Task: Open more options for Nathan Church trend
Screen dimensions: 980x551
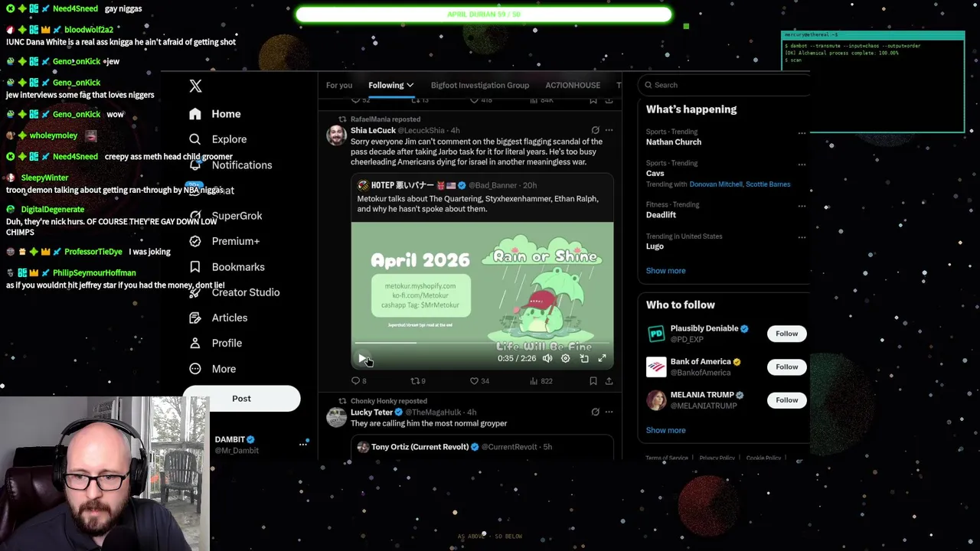Action: click(x=802, y=132)
